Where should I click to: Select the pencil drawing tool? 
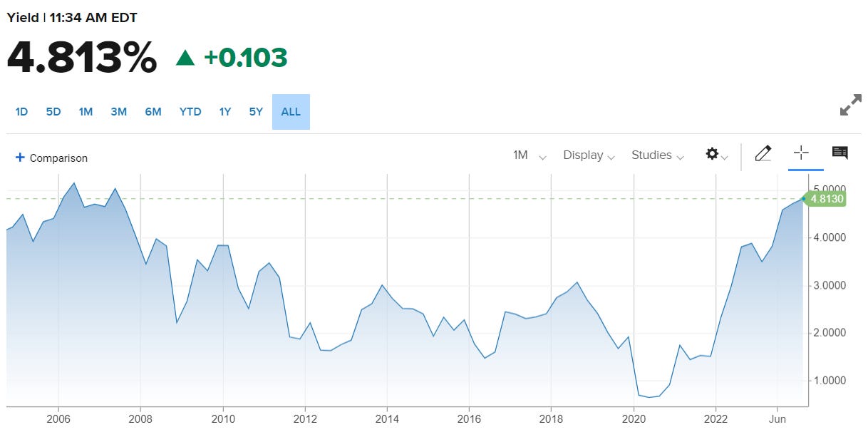763,153
